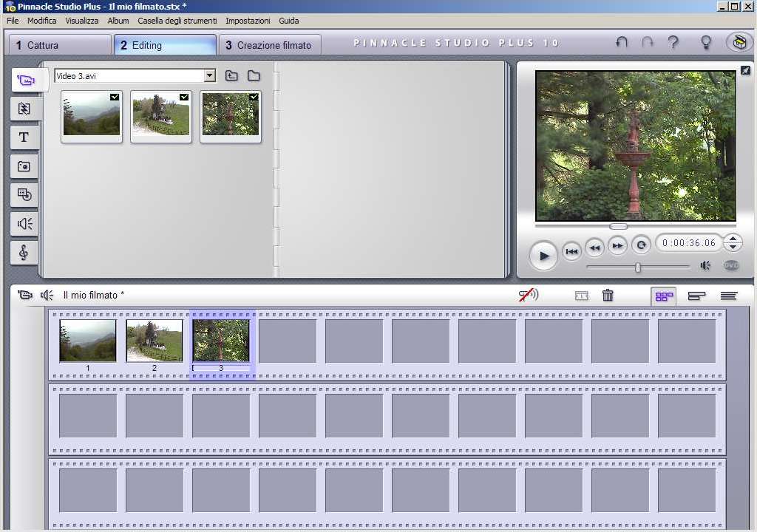Delete selected clip with trash can icon
The width and height of the screenshot is (757, 532).
coord(608,295)
